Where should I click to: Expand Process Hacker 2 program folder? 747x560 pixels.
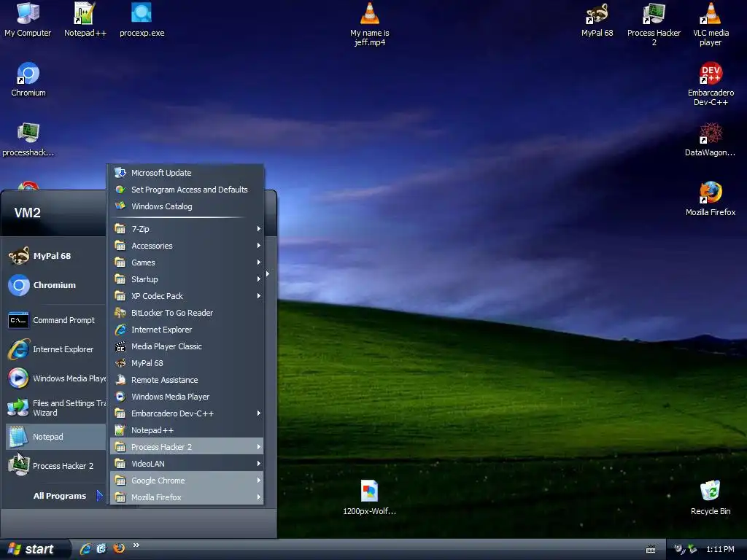187,447
